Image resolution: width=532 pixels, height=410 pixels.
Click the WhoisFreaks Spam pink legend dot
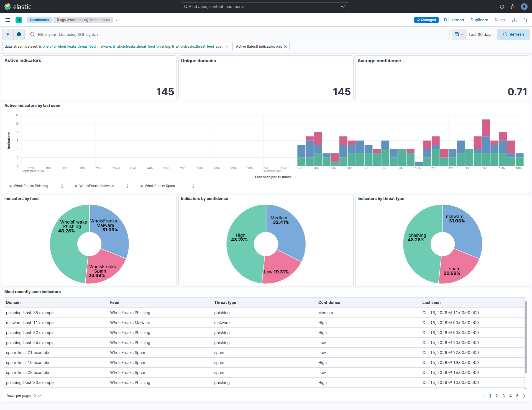coord(142,186)
